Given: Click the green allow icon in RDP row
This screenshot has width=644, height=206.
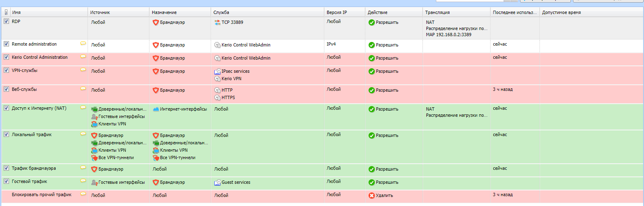Looking at the screenshot, I should (x=371, y=22).
